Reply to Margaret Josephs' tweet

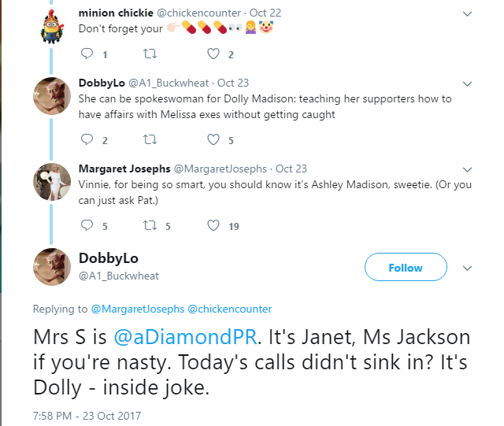pyautogui.click(x=87, y=226)
